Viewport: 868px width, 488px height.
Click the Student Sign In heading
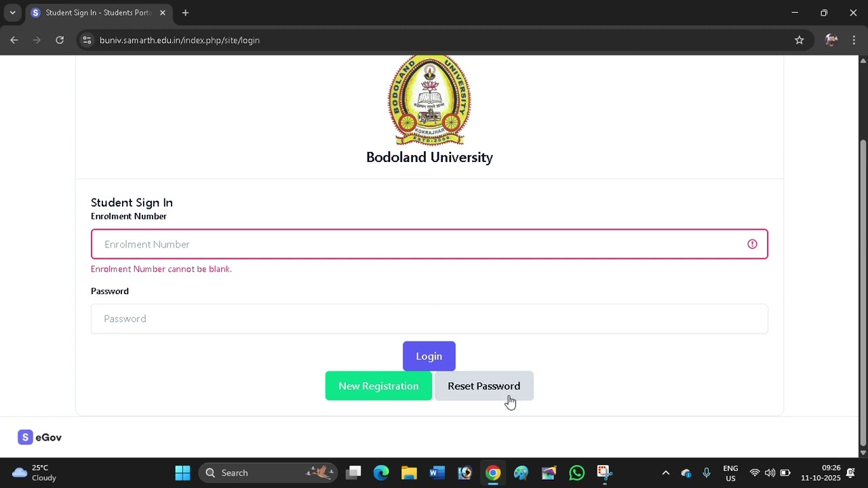point(132,203)
